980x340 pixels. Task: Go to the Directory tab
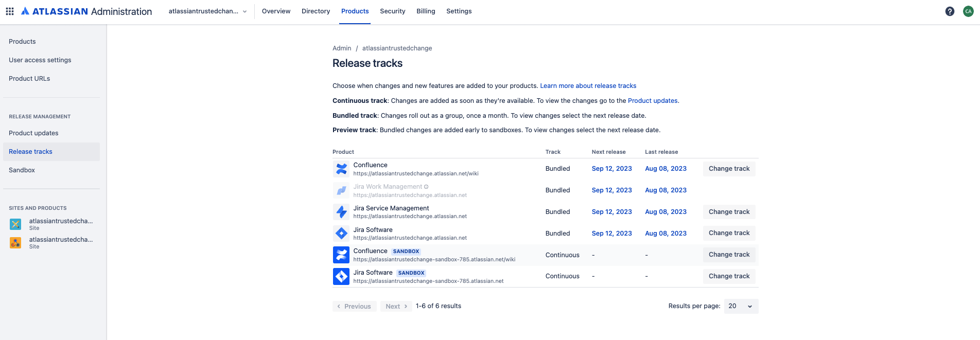(316, 11)
